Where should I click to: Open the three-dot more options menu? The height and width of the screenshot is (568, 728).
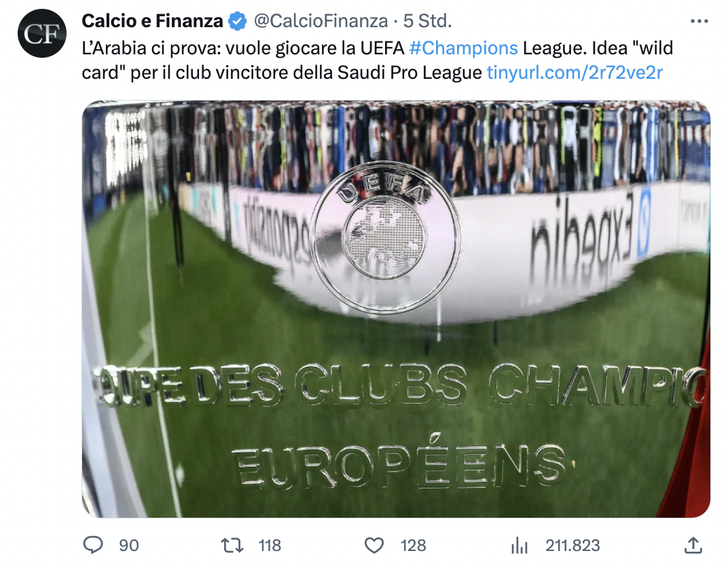point(699,21)
